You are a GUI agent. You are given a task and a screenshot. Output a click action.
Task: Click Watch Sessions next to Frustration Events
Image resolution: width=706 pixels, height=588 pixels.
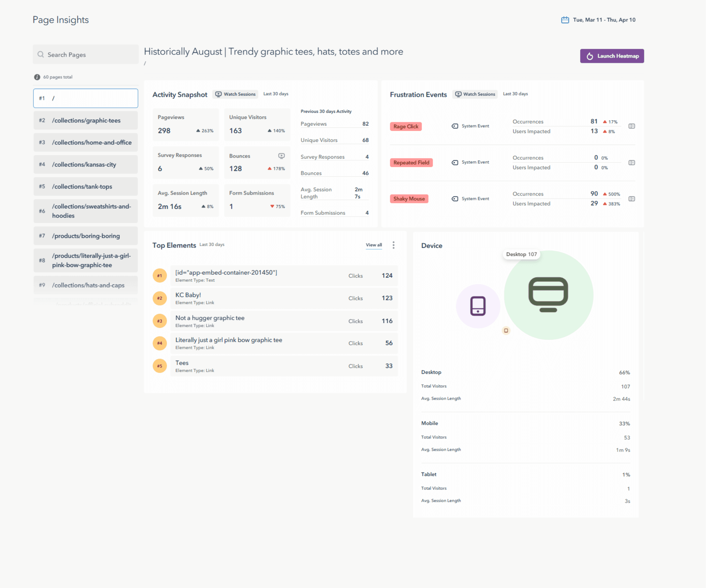pos(475,94)
